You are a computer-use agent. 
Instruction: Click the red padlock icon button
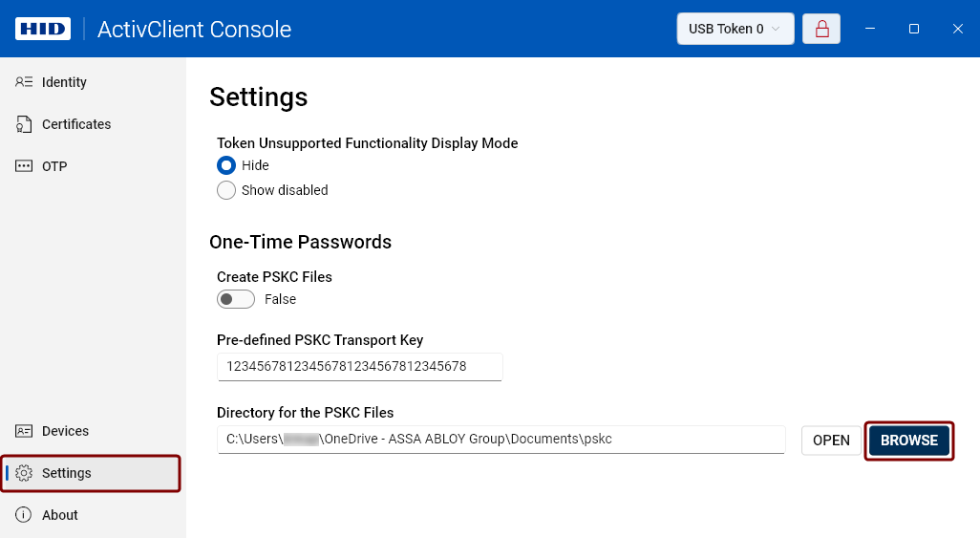(821, 29)
